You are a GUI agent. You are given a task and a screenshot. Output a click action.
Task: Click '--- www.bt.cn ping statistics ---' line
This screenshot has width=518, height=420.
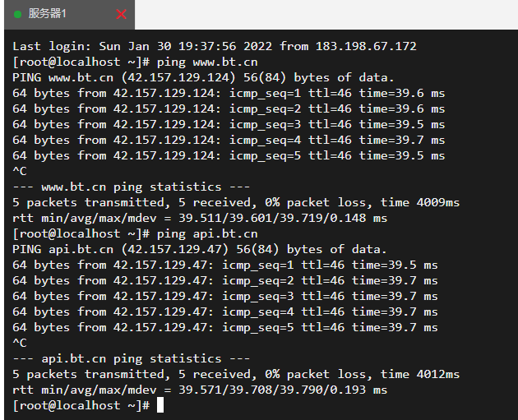(x=132, y=187)
